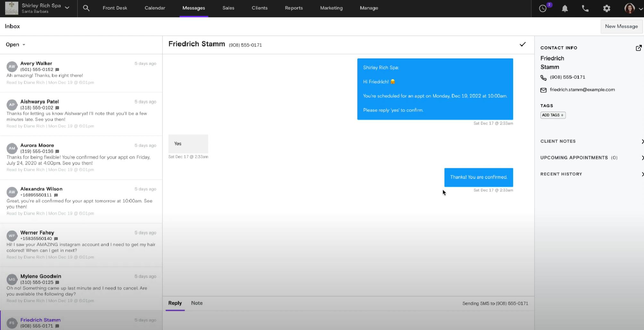The width and height of the screenshot is (644, 330).
Task: Click the New Message button
Action: pyautogui.click(x=622, y=26)
